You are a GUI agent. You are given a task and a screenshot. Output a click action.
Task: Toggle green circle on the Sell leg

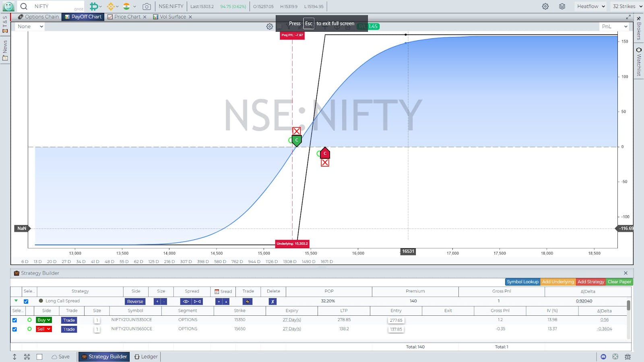pyautogui.click(x=29, y=329)
